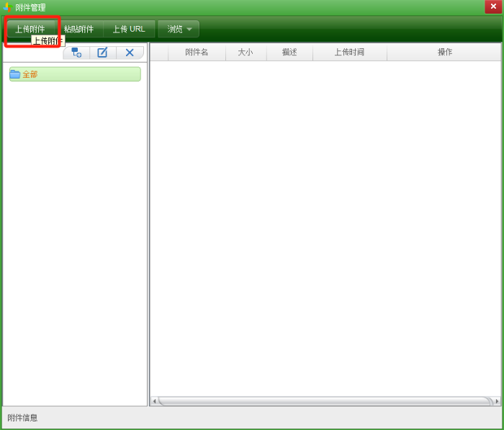Click the 上传时间 upload time column header
This screenshot has height=430, width=504.
[349, 53]
